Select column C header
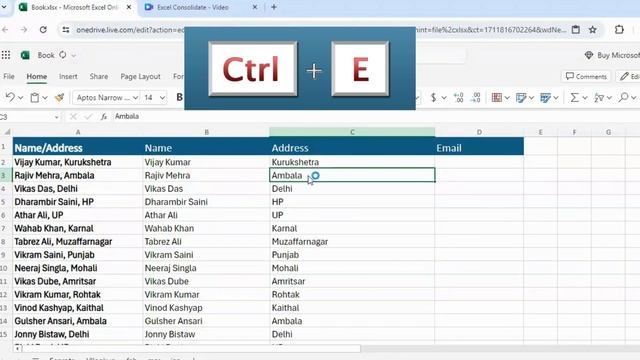This screenshot has height=360, width=640. tap(352, 132)
